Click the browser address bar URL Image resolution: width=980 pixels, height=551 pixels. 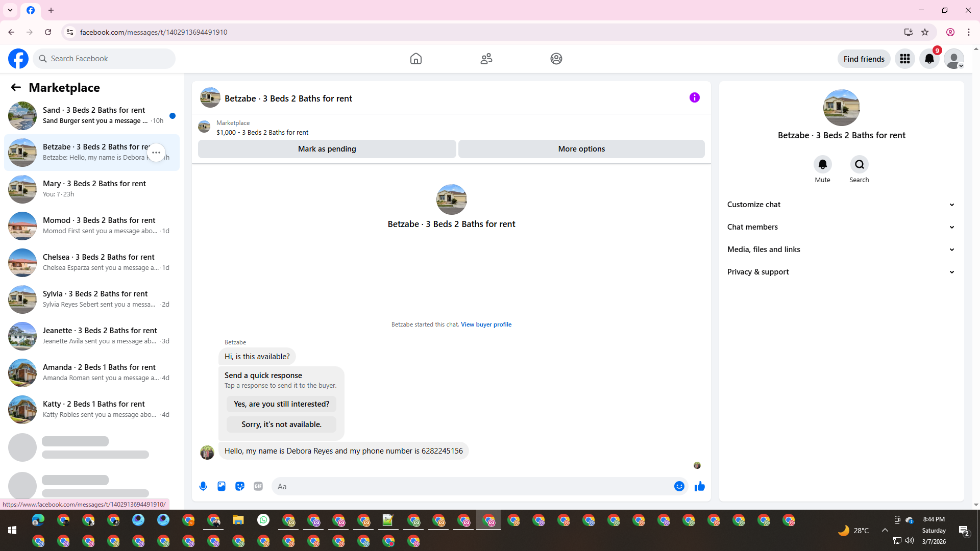point(154,32)
